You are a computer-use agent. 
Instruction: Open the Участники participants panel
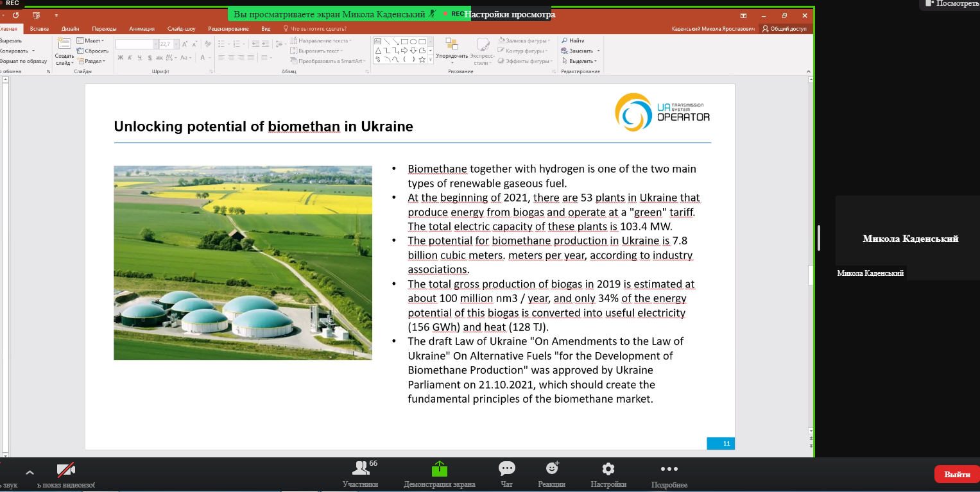(x=360, y=470)
